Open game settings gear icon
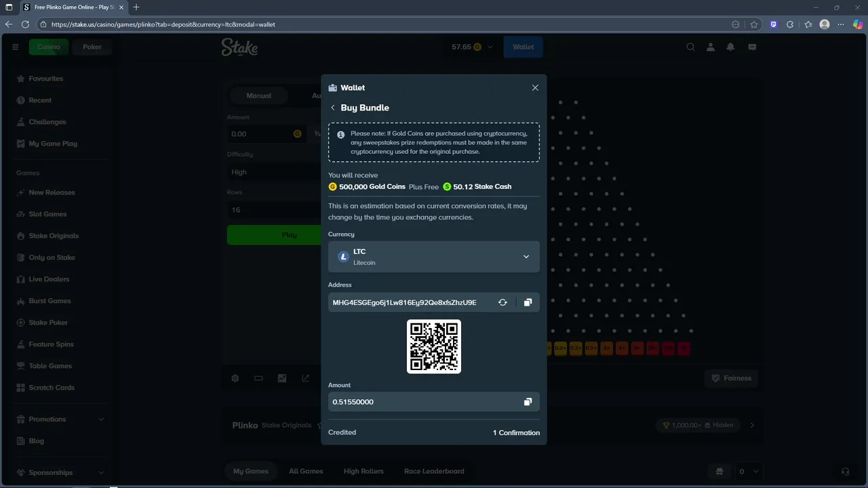Viewport: 868px width, 488px height. point(235,378)
